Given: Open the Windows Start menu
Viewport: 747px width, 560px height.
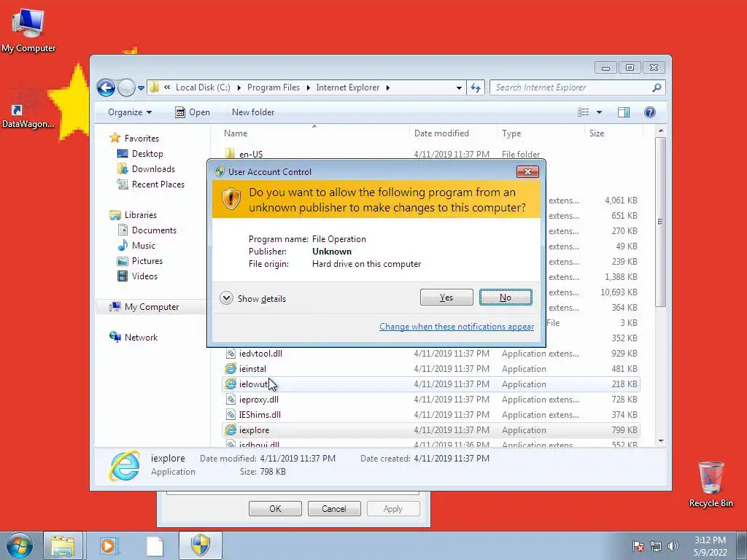Looking at the screenshot, I should [20, 545].
